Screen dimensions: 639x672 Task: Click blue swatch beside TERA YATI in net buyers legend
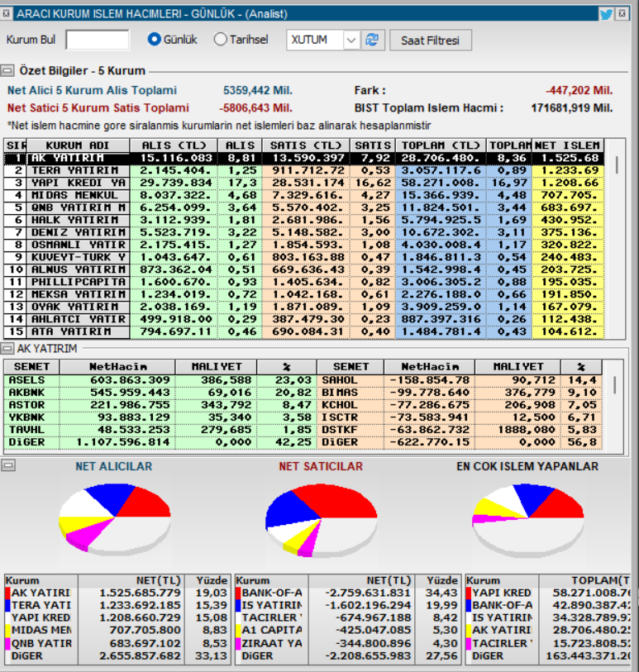7,606
